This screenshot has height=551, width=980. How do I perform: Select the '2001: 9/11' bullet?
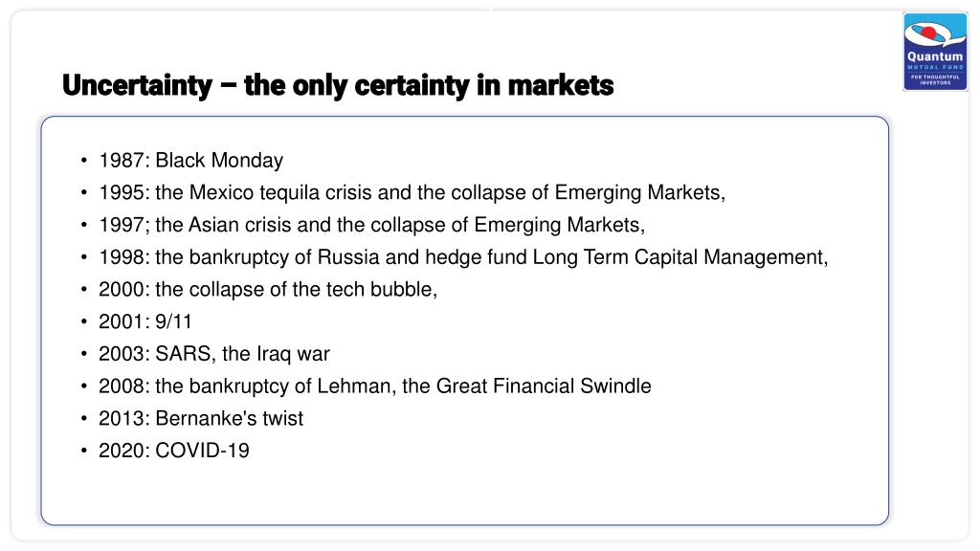pyautogui.click(x=145, y=321)
